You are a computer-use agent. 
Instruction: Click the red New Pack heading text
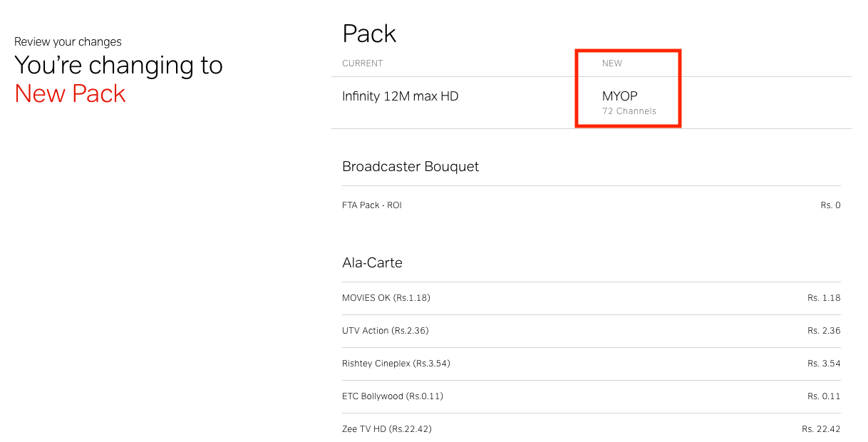point(70,93)
